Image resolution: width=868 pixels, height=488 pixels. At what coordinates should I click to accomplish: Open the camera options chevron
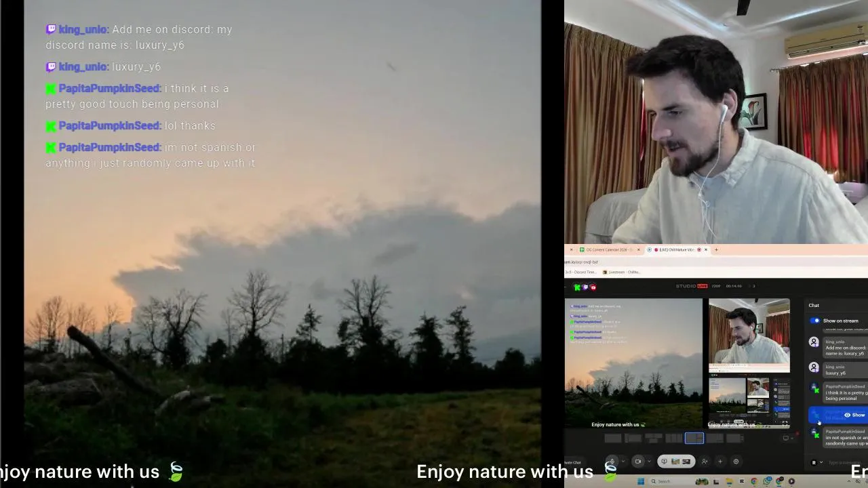point(649,462)
